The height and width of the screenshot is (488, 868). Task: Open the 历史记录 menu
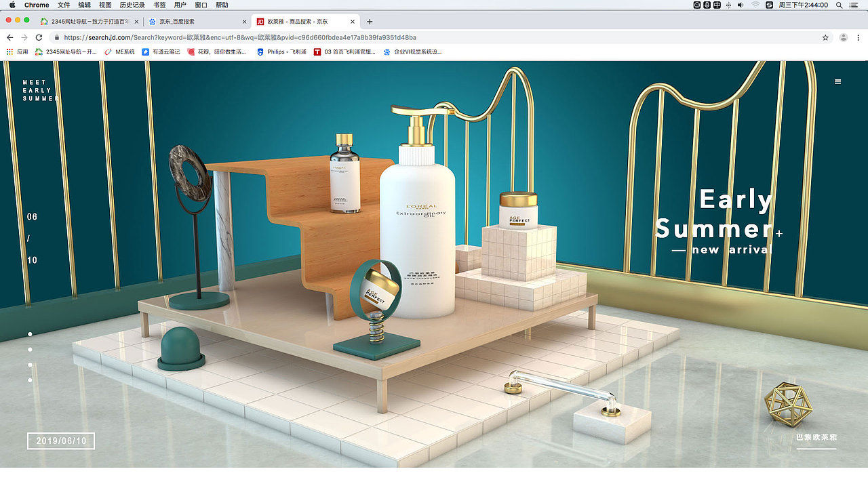pos(132,5)
